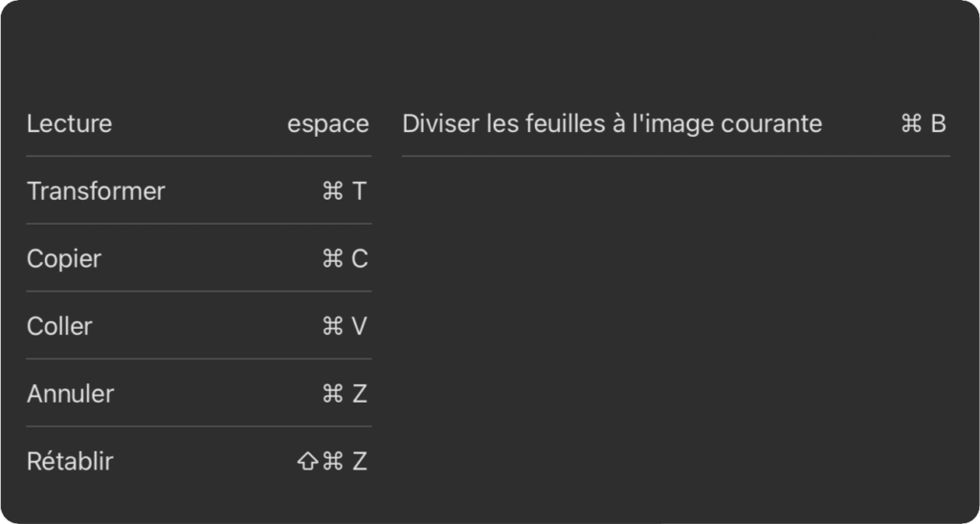Click the Command symbol in the Coller row
Image resolution: width=980 pixels, height=524 pixels.
tap(332, 326)
